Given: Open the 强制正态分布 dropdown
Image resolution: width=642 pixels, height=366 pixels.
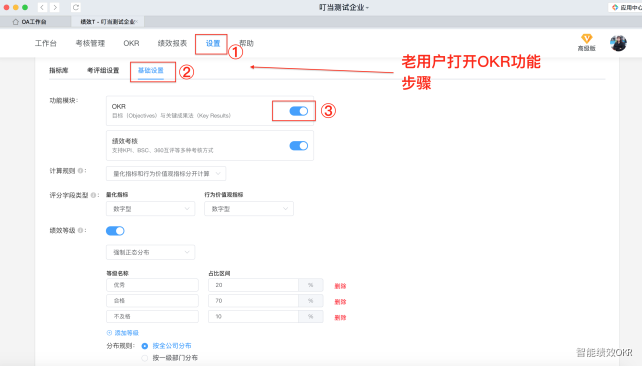Looking at the screenshot, I should click(150, 252).
